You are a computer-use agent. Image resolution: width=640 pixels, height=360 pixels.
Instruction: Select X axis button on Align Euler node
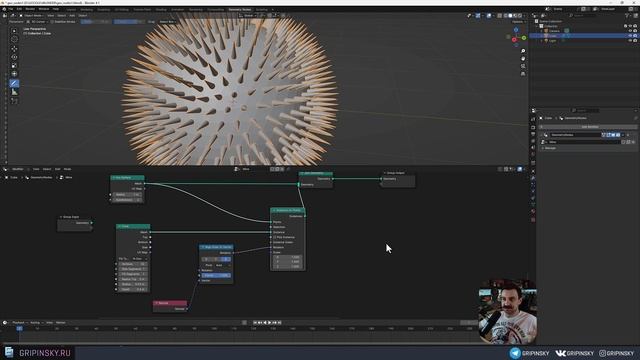tap(207, 259)
